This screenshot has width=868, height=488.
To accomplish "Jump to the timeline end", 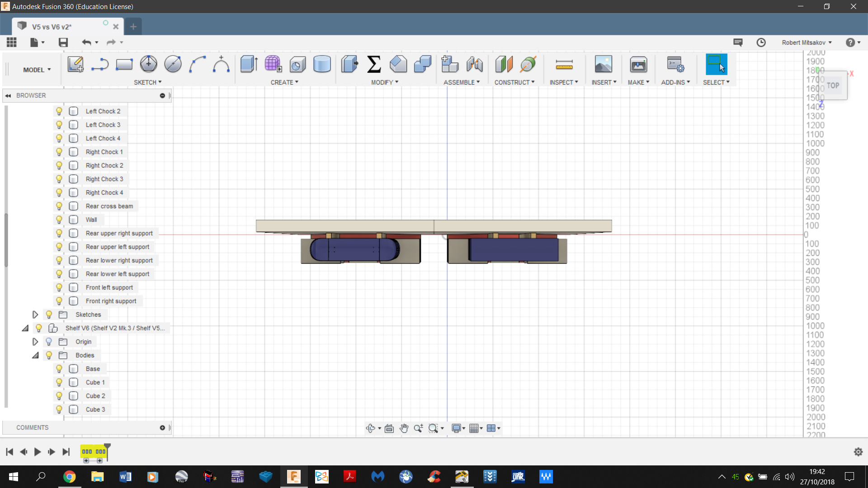I will pyautogui.click(x=66, y=452).
